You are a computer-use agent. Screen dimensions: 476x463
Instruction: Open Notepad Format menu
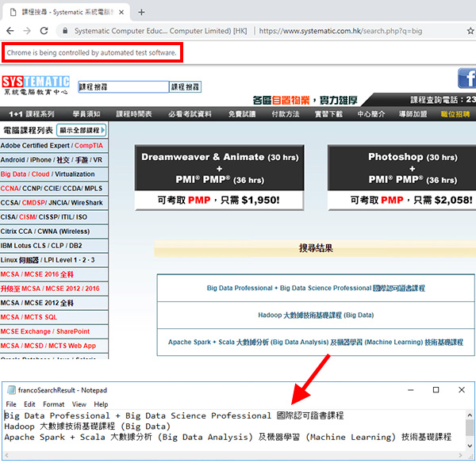point(53,404)
